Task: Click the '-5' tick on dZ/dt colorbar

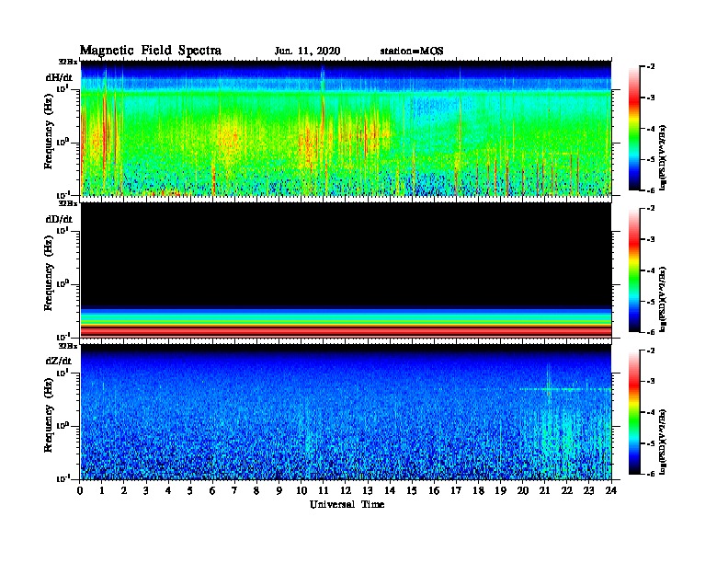Action: pyautogui.click(x=651, y=443)
